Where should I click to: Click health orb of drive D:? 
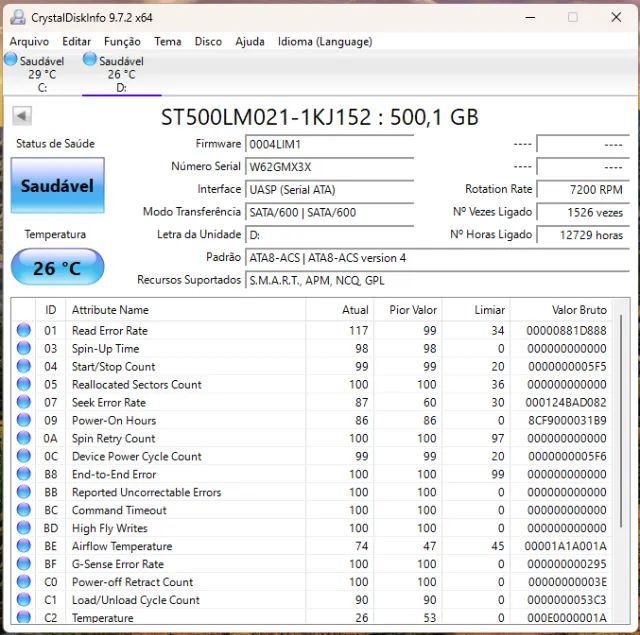click(90, 59)
